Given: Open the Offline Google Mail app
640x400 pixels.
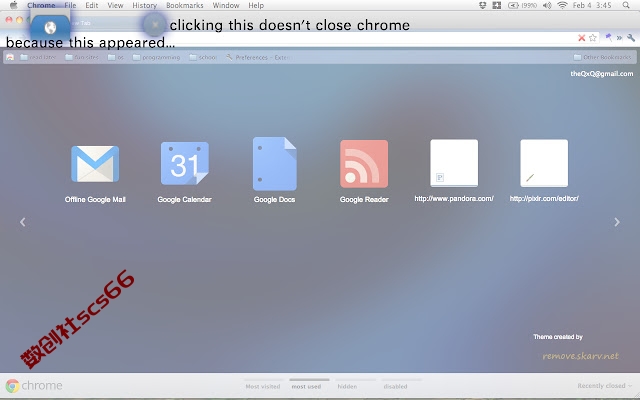Looking at the screenshot, I should pos(95,164).
